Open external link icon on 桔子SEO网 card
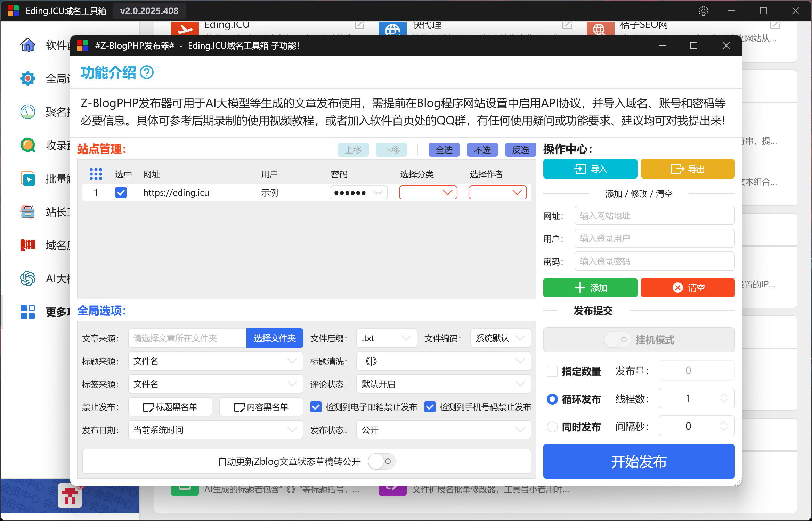This screenshot has height=521, width=812. pyautogui.click(x=775, y=25)
